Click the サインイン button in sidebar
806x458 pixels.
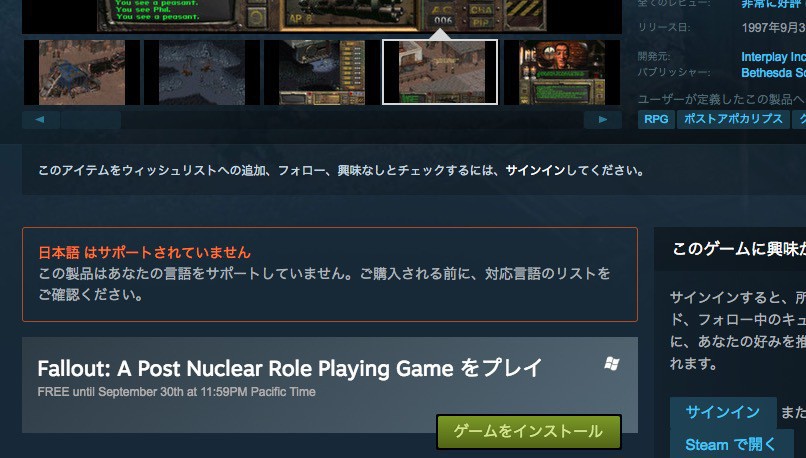[723, 412]
